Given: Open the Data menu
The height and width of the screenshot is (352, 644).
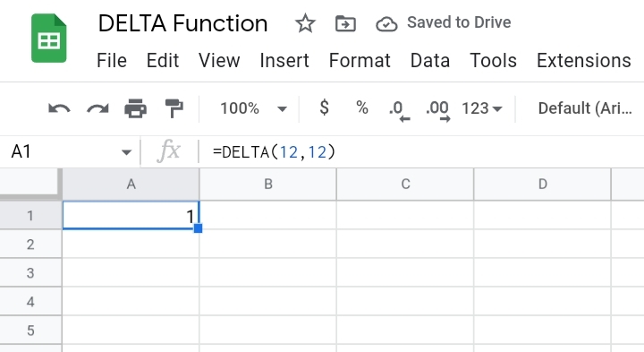Looking at the screenshot, I should 430,60.
